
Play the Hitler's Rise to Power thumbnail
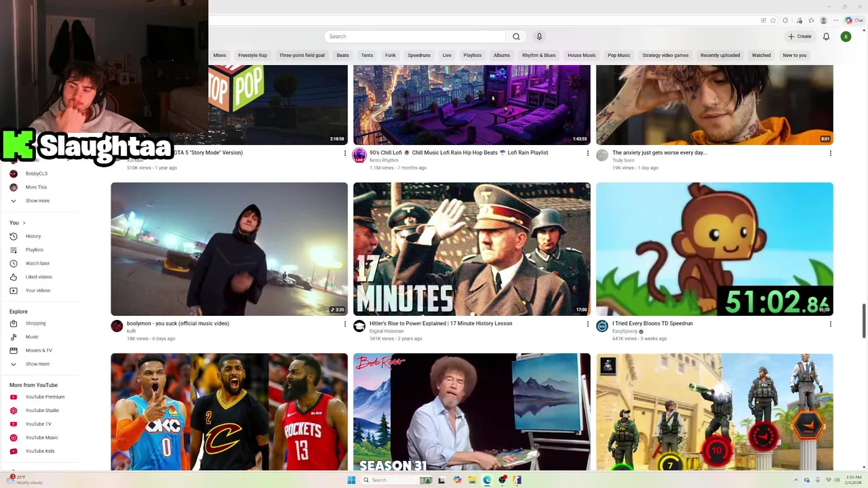(472, 249)
